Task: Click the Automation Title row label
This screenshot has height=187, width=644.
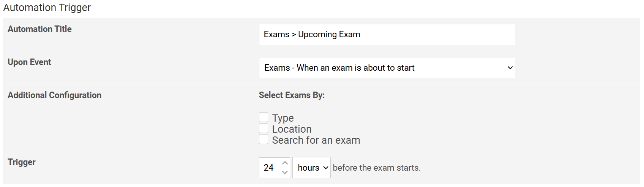Action: point(39,29)
